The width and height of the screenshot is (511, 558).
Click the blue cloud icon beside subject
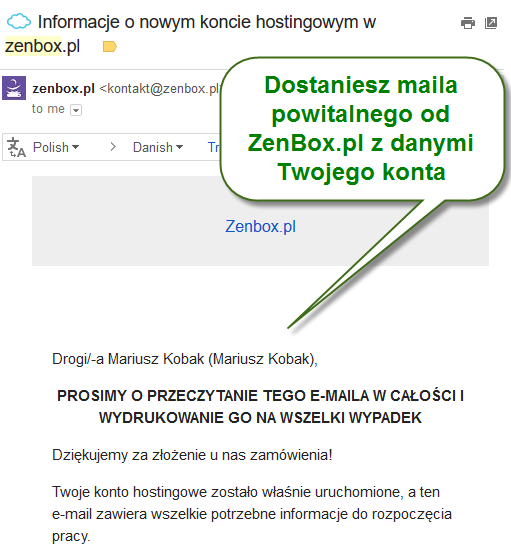click(x=19, y=22)
